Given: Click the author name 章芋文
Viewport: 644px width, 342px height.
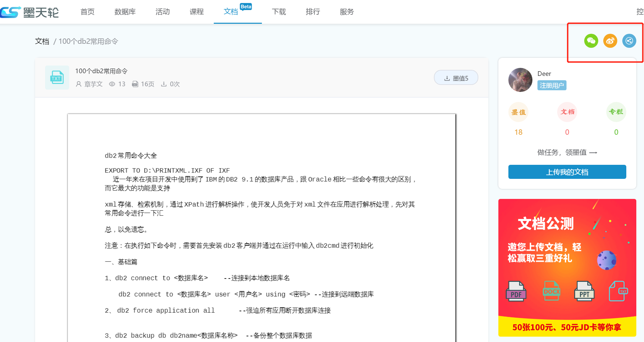Looking at the screenshot, I should coord(93,84).
